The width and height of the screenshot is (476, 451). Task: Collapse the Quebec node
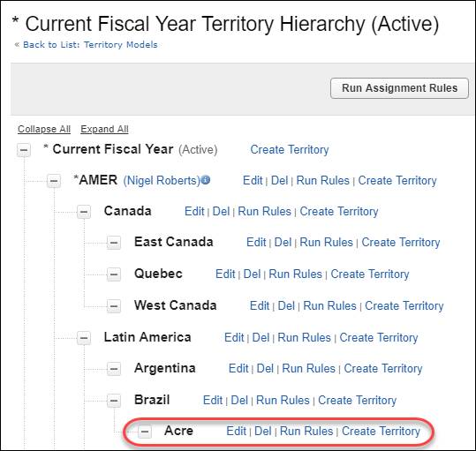[x=114, y=274]
